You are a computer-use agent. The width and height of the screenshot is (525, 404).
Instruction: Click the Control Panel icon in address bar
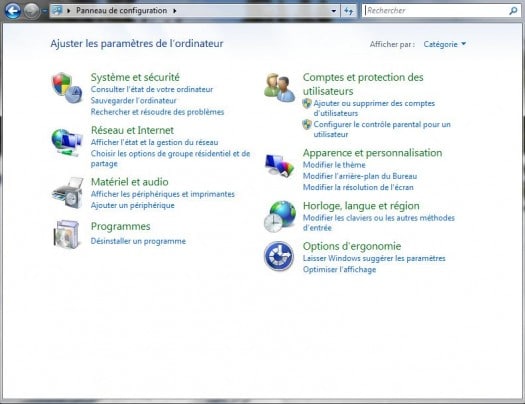coord(57,10)
